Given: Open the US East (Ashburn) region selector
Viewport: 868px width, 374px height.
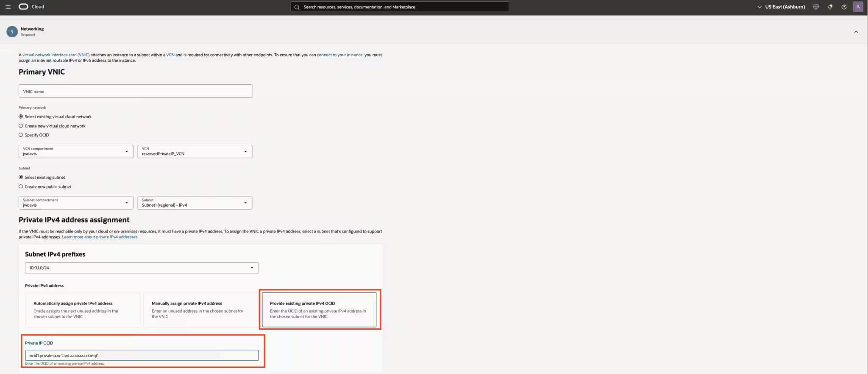Looking at the screenshot, I should (x=781, y=7).
